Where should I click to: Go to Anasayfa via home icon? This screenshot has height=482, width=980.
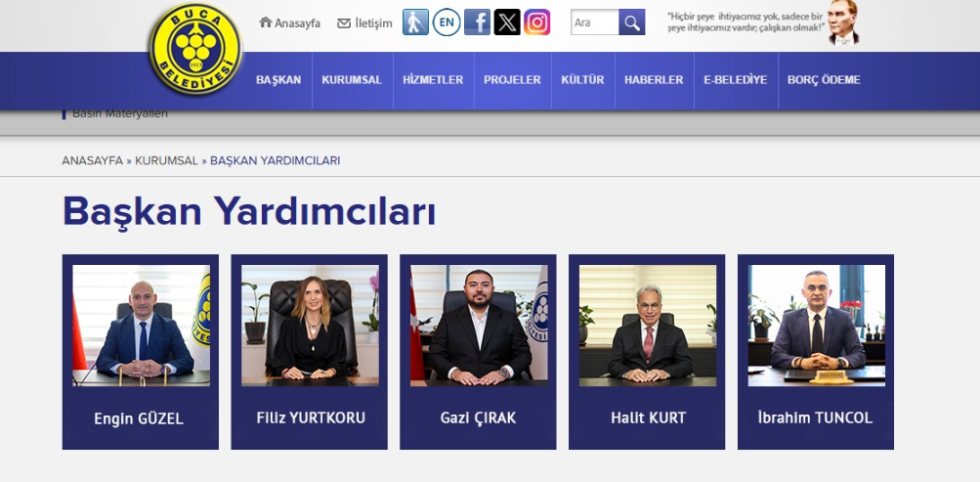[x=289, y=23]
